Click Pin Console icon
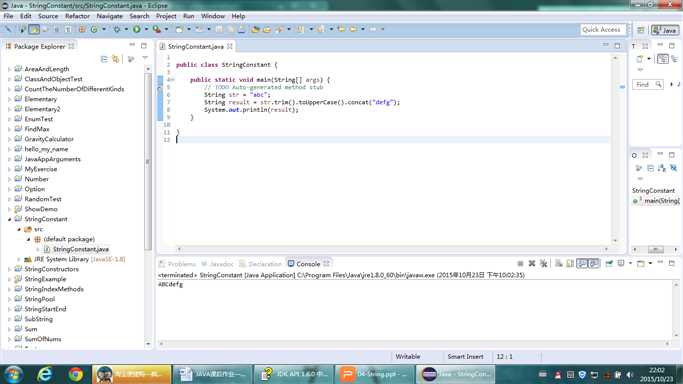Viewport: 683px width, 384px height. (609, 263)
